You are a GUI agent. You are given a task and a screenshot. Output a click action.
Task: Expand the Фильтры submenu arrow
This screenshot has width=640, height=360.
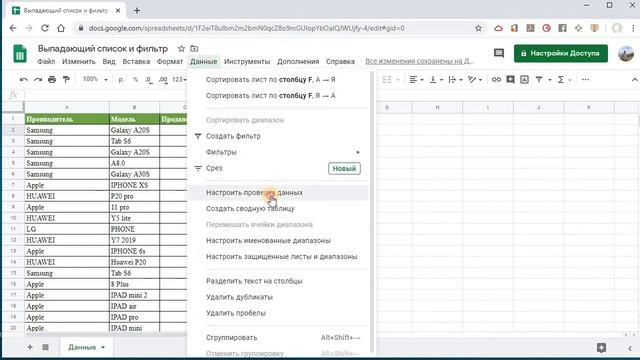[x=358, y=152]
